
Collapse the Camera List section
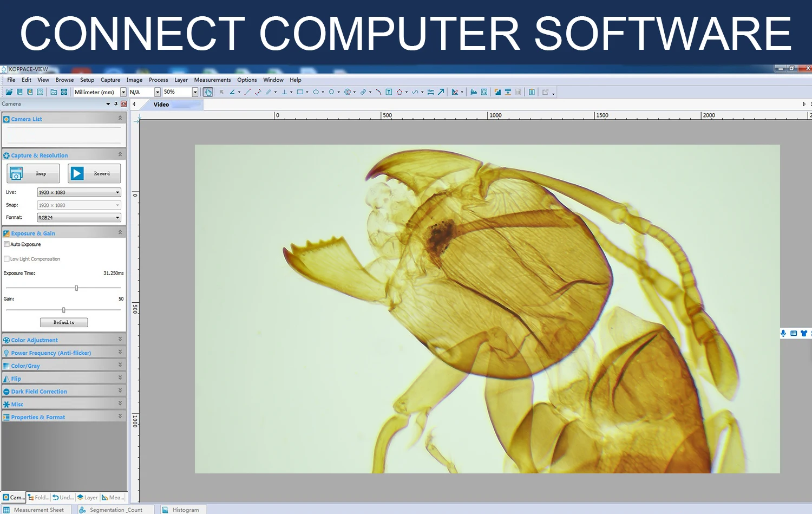tap(120, 118)
